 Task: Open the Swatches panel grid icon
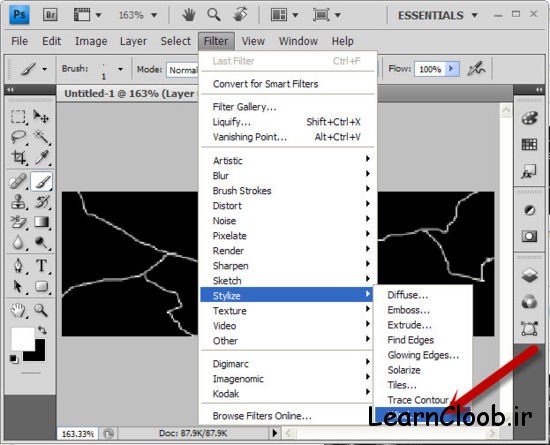coord(529,144)
